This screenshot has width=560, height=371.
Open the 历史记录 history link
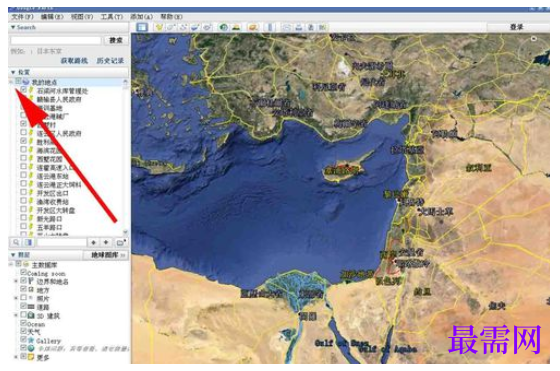(x=110, y=61)
